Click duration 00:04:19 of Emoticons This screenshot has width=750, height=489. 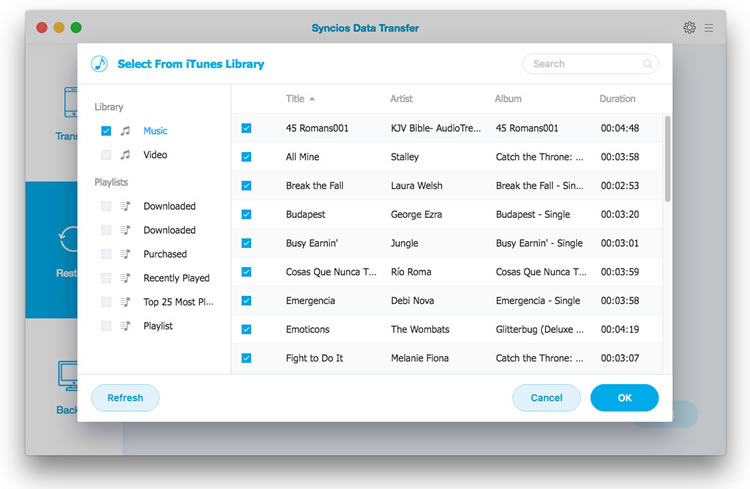tap(620, 329)
